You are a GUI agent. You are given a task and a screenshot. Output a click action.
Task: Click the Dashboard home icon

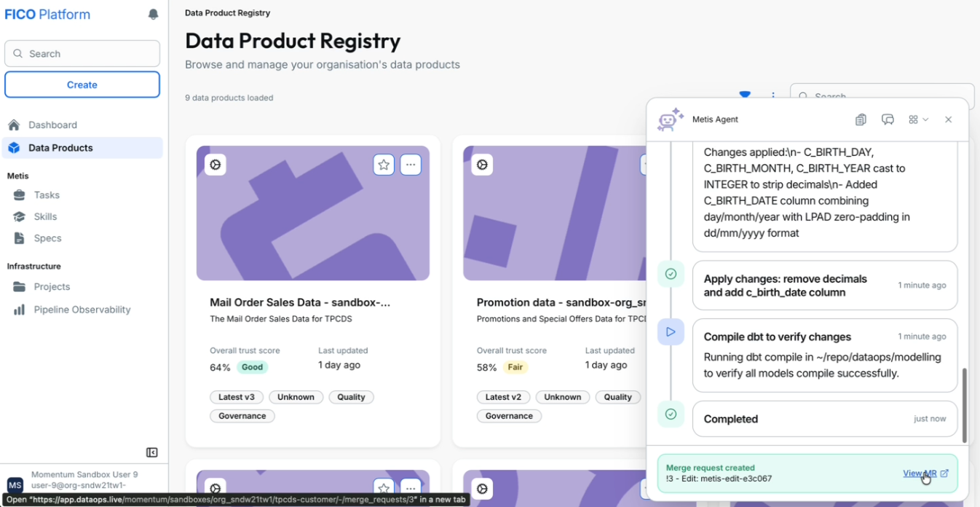tap(14, 125)
